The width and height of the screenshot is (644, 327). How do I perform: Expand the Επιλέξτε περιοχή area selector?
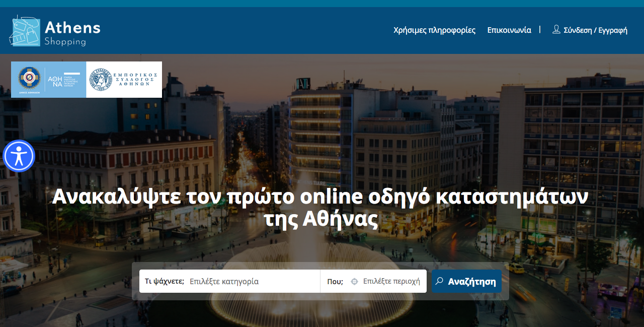pos(391,282)
